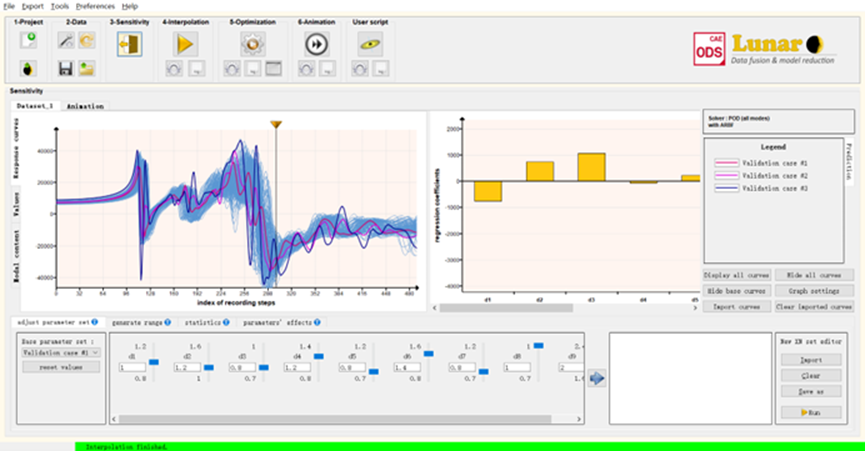This screenshot has width=865, height=451.
Task: Show help info for adjust parameter set
Action: (x=95, y=322)
